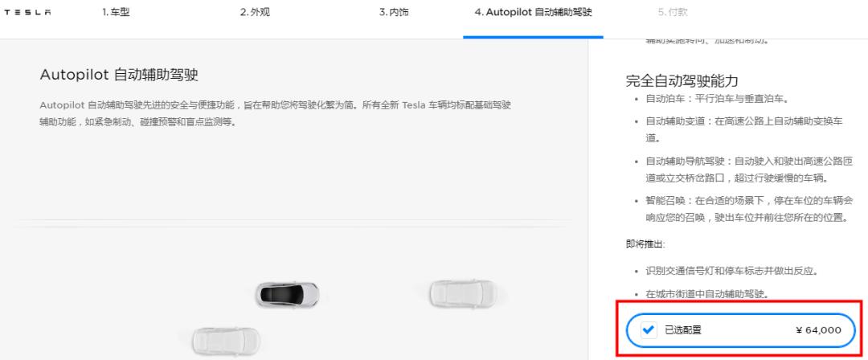
Task: Go to the 1. 车型 step
Action: click(116, 12)
